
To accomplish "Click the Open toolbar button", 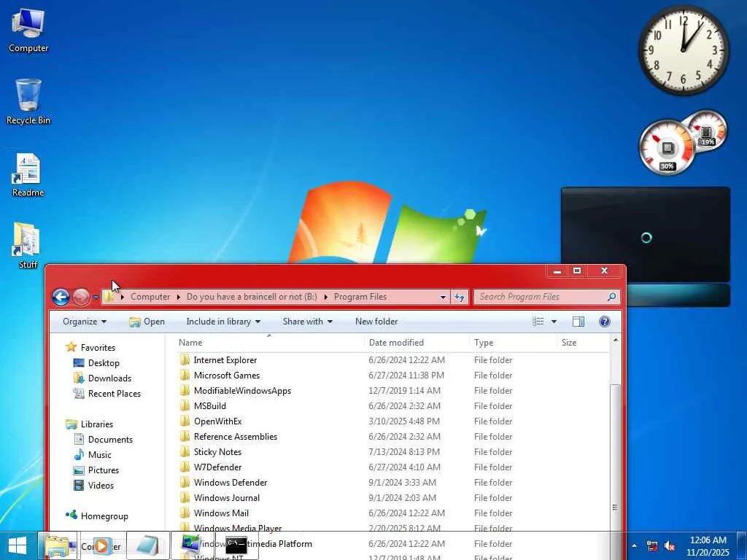I will coord(147,322).
